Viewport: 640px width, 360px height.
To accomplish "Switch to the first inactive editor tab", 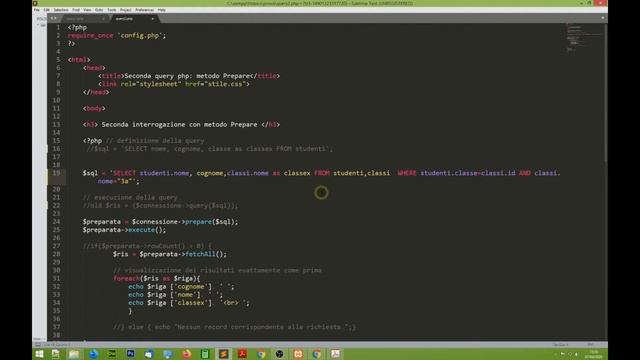I will pos(84,19).
